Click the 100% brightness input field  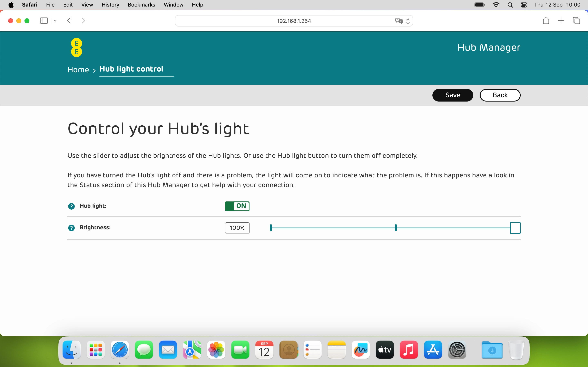click(237, 228)
